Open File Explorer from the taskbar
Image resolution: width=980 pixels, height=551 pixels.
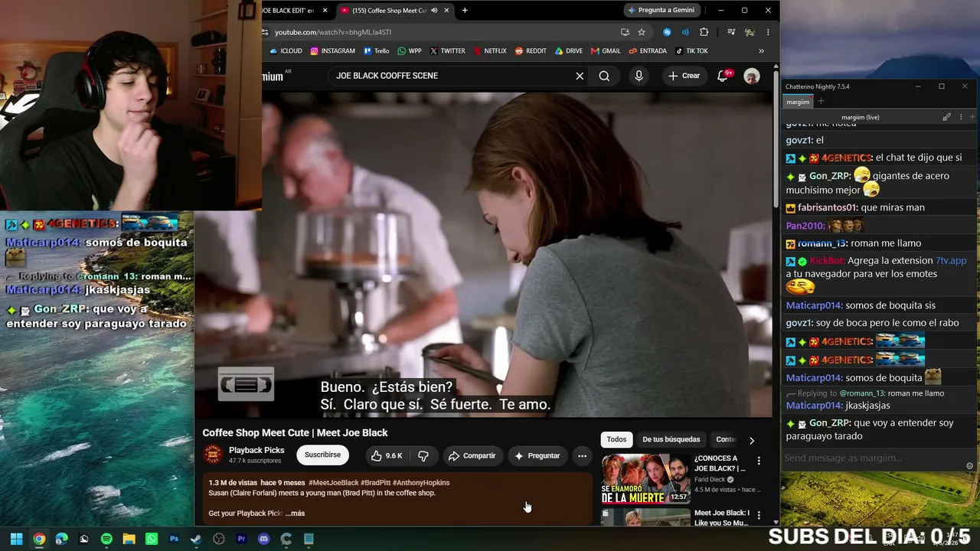tap(129, 539)
